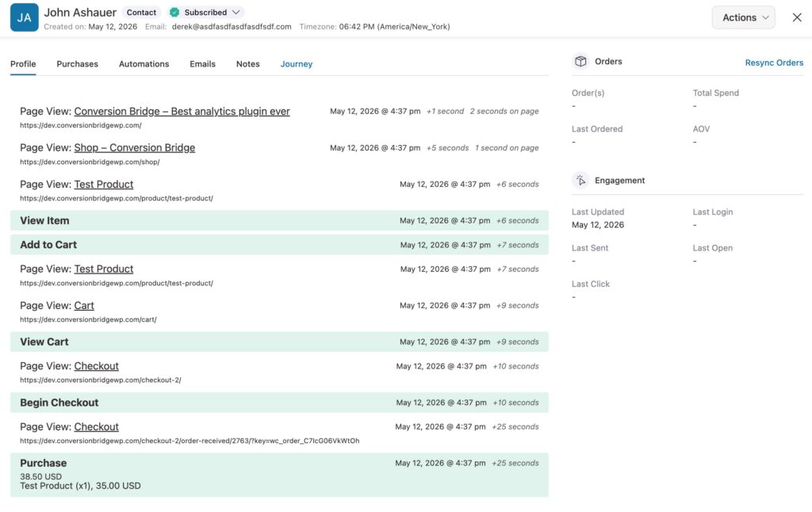The width and height of the screenshot is (812, 512).
Task: Click the checkout-2/order-received/2763 URL text
Action: pos(190,441)
